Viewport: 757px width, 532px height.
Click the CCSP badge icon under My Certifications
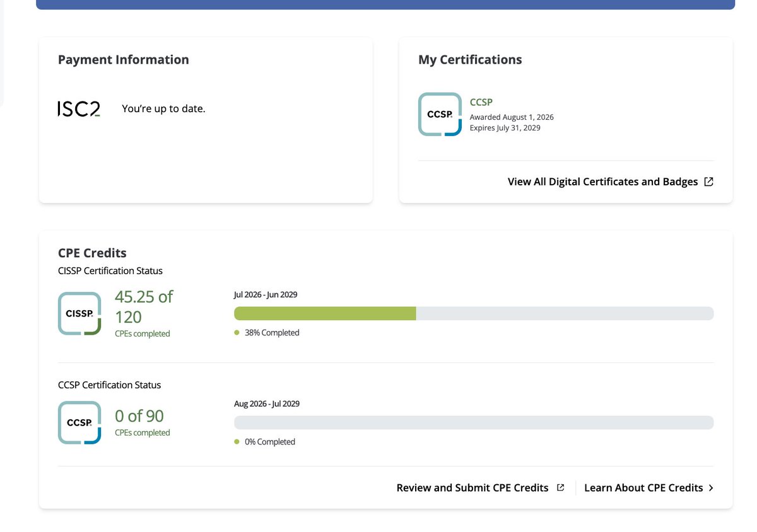pos(440,114)
